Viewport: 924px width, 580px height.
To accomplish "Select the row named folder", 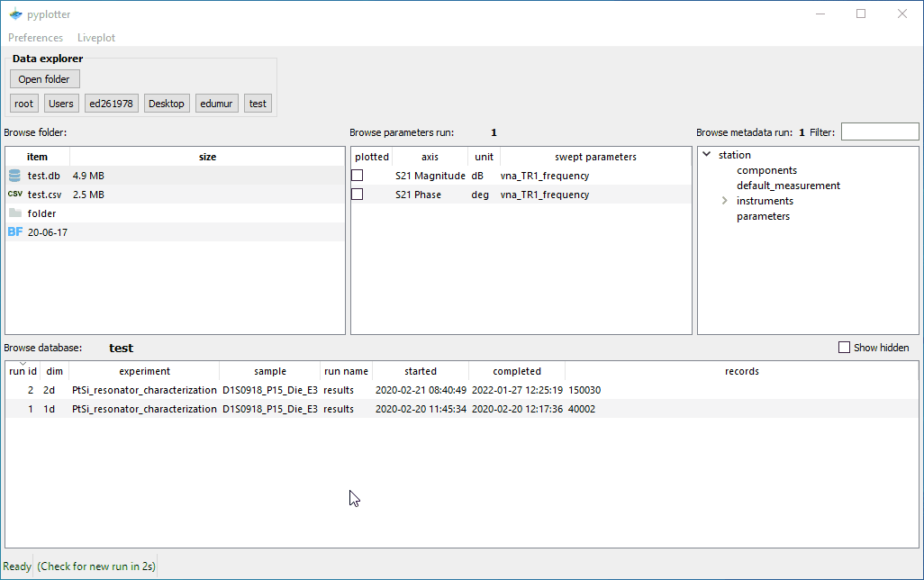I will tap(41, 213).
